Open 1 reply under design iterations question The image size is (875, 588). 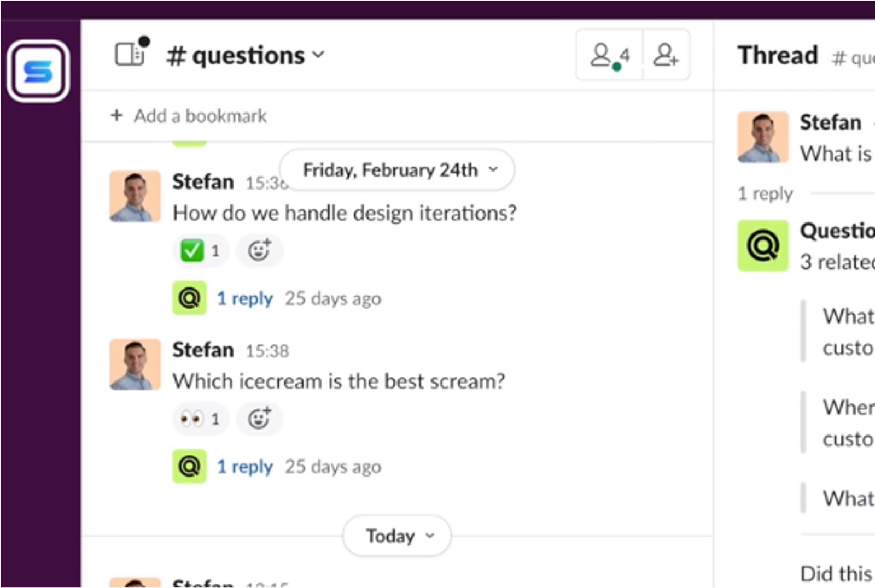pyautogui.click(x=244, y=298)
